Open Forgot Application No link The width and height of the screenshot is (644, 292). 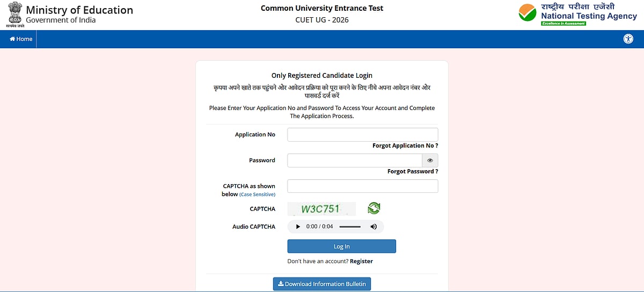tap(405, 146)
